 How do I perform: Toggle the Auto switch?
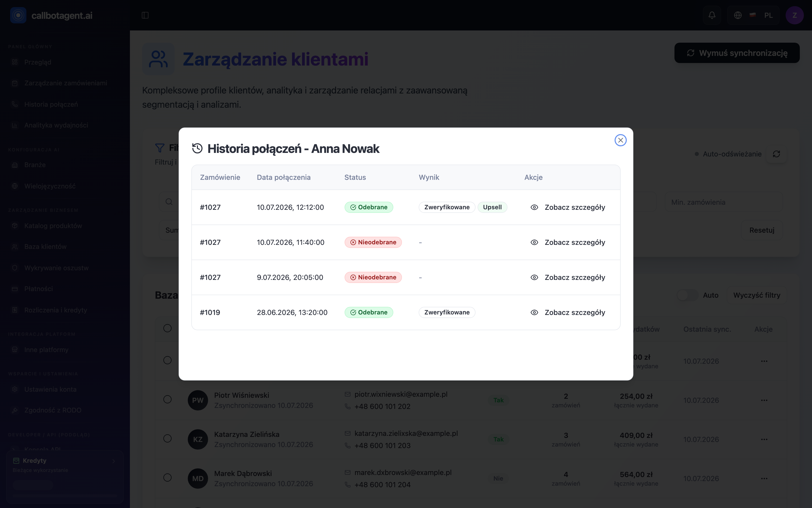687,295
